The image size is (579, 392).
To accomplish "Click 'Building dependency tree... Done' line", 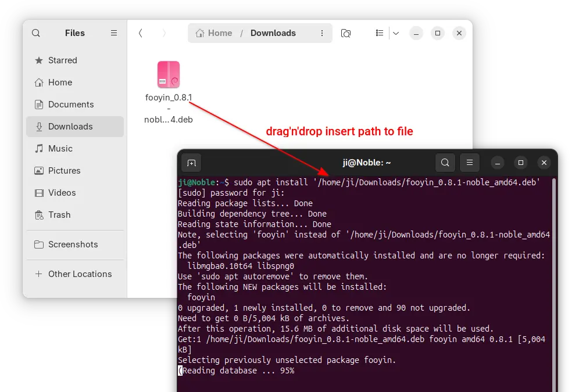I will [252, 214].
